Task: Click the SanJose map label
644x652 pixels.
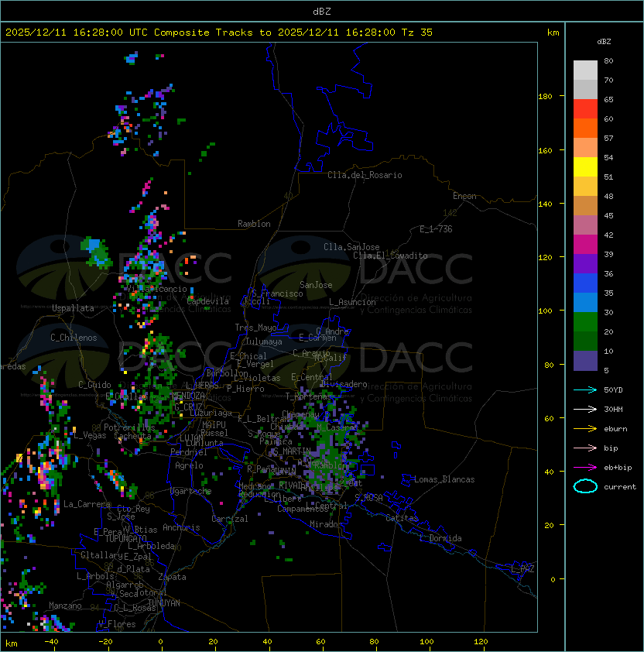Action: coord(316,285)
